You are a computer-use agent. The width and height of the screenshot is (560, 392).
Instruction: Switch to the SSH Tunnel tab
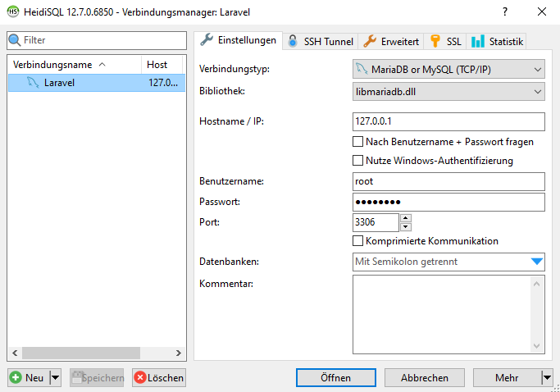(321, 42)
